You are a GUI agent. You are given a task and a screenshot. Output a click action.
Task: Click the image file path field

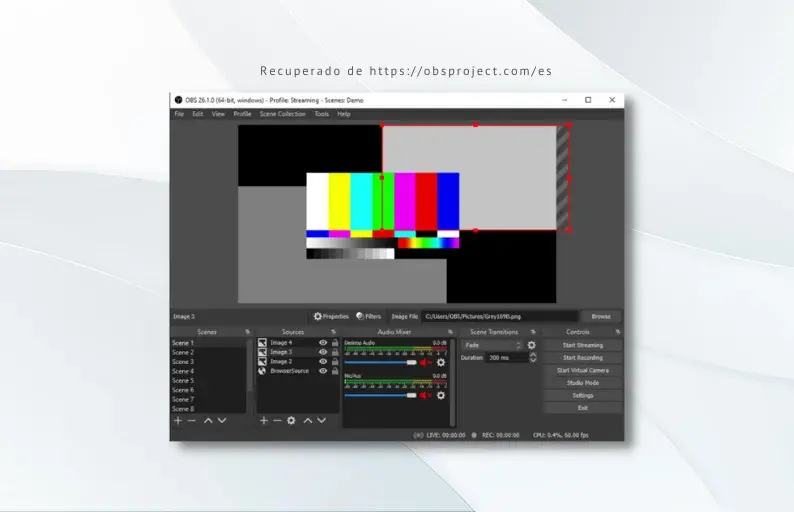tap(500, 317)
